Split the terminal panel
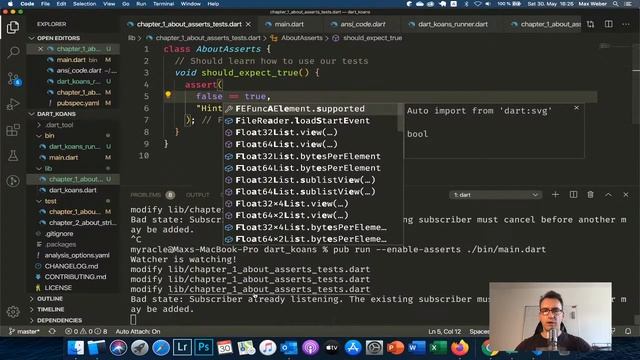This screenshot has height=360, width=640. pos(573,195)
